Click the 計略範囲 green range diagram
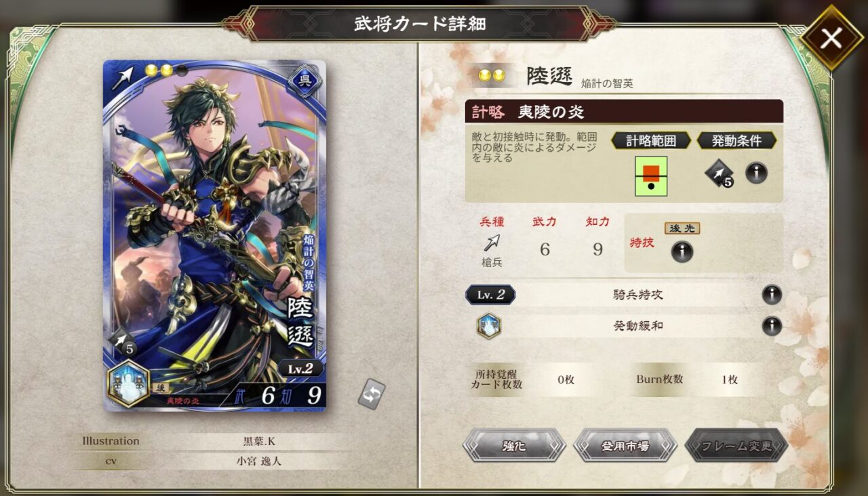 [651, 176]
